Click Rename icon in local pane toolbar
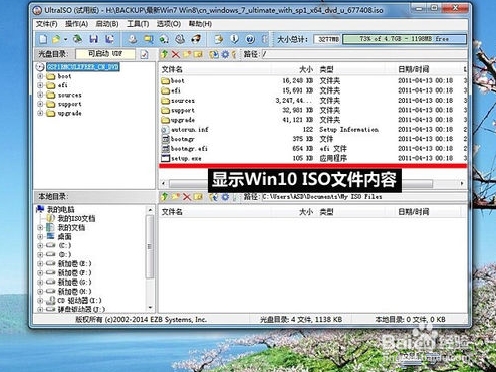The width and height of the screenshot is (496, 372). (198, 197)
